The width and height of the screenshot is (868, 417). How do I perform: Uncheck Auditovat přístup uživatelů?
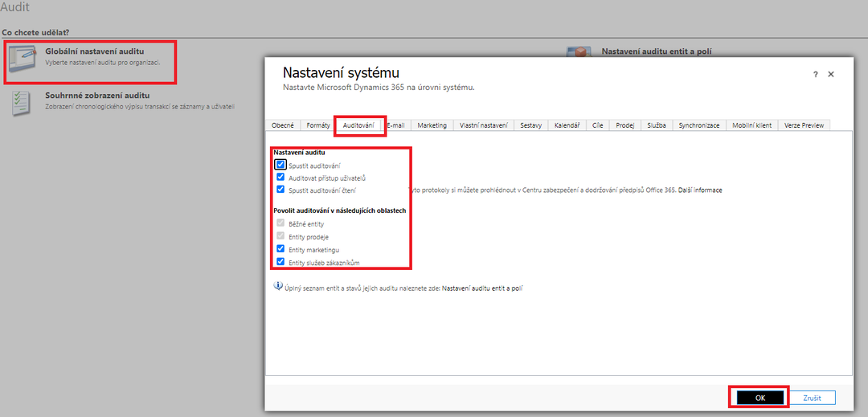[x=280, y=178]
